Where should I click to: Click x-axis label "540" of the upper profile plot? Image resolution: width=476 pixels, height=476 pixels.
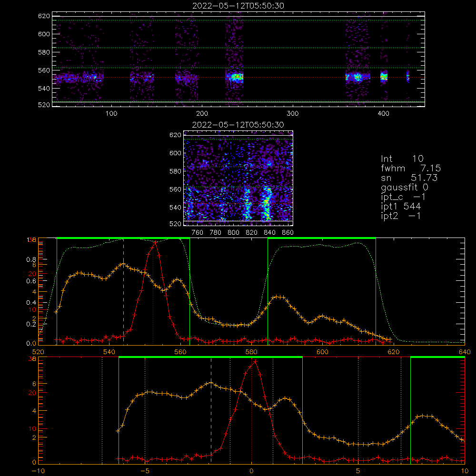point(109,352)
